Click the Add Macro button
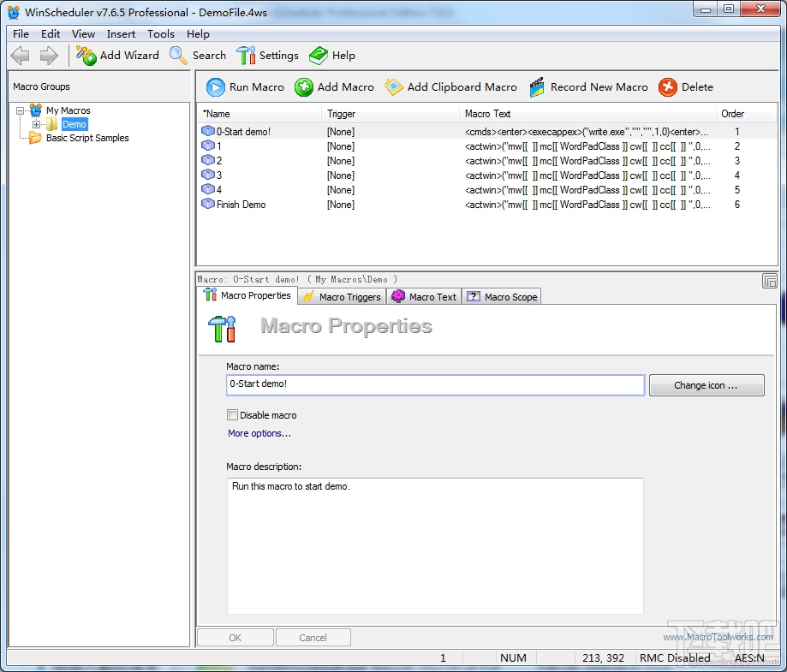787x672 pixels. [334, 86]
